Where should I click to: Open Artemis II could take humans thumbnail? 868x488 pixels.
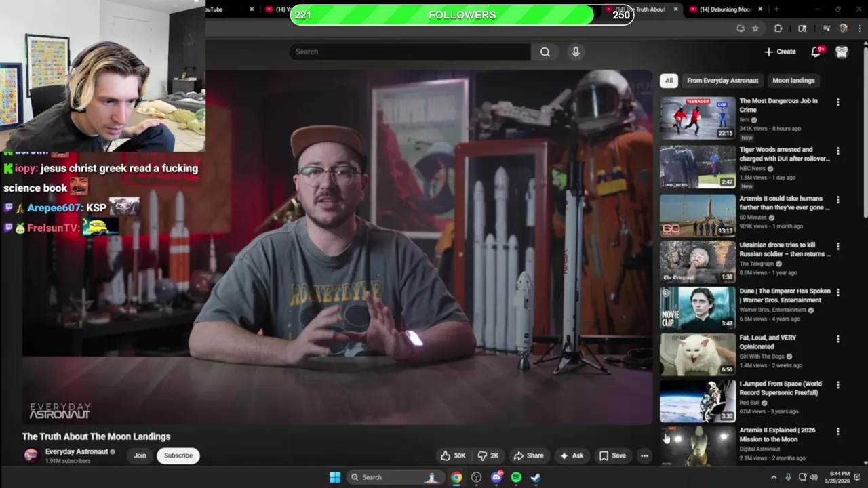coord(698,215)
